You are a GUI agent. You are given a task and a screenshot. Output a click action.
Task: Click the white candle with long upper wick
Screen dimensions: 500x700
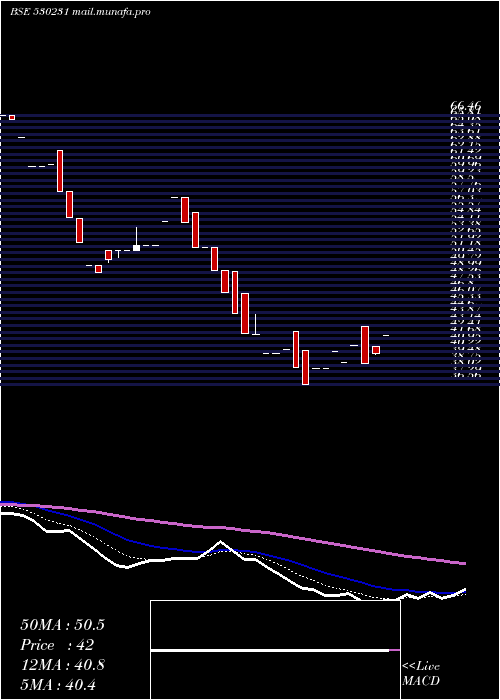tap(136, 239)
